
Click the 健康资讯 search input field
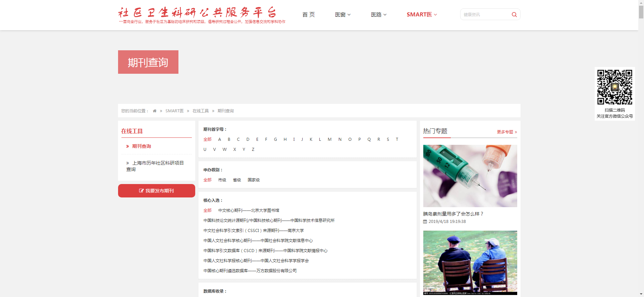pyautogui.click(x=485, y=15)
